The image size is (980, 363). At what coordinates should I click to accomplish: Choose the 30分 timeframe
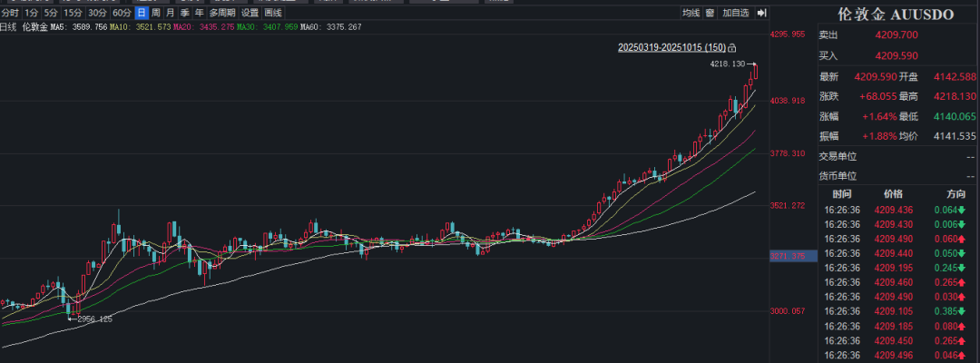pyautogui.click(x=97, y=13)
